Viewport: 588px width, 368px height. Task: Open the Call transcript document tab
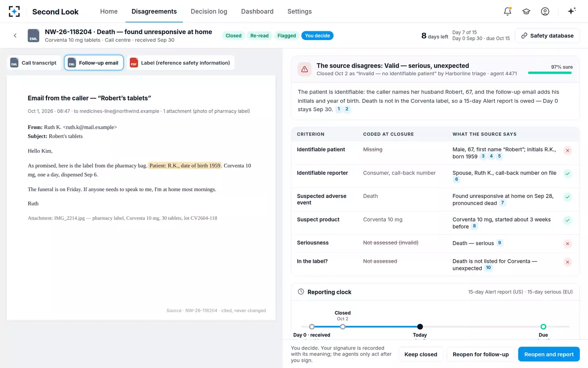[34, 63]
